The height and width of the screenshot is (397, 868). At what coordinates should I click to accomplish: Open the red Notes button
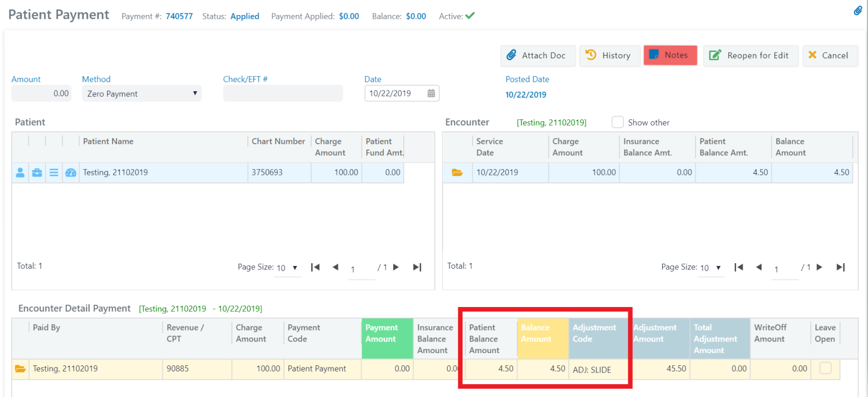click(x=670, y=56)
